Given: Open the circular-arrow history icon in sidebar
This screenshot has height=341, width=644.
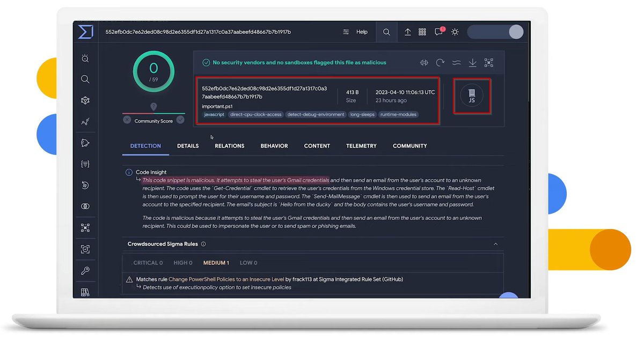Looking at the screenshot, I should coord(85,185).
